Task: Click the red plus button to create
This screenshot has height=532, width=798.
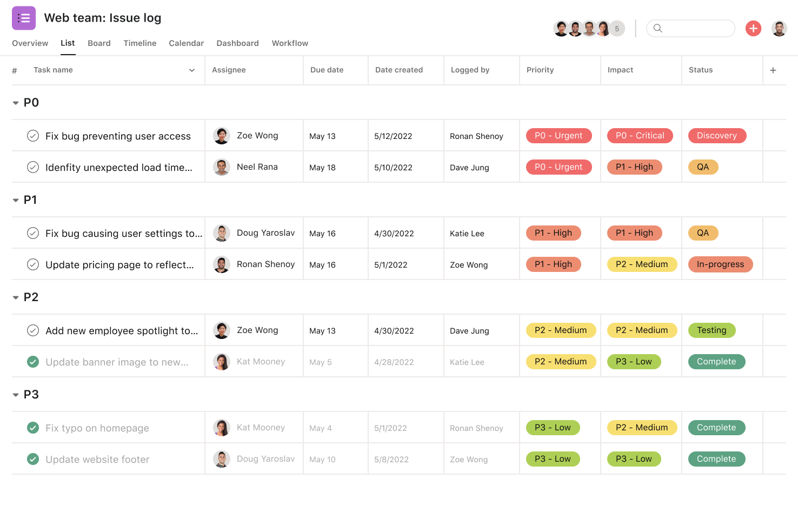Action: [753, 28]
